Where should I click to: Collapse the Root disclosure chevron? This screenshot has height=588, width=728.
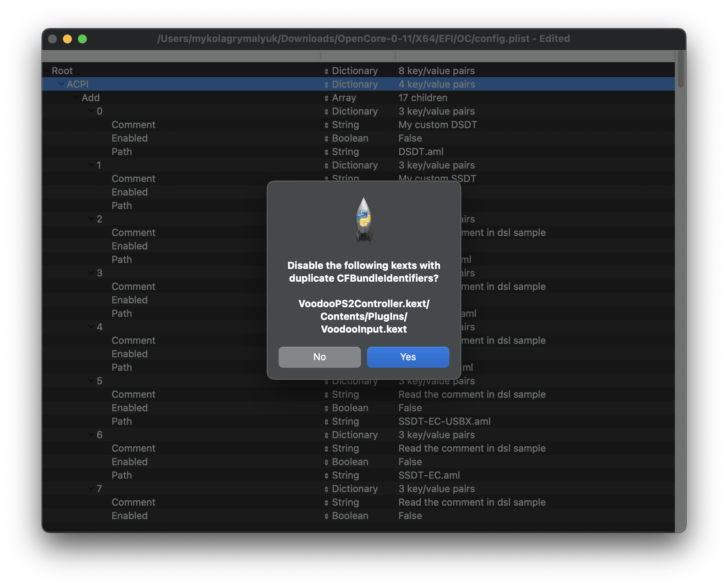tap(47, 70)
